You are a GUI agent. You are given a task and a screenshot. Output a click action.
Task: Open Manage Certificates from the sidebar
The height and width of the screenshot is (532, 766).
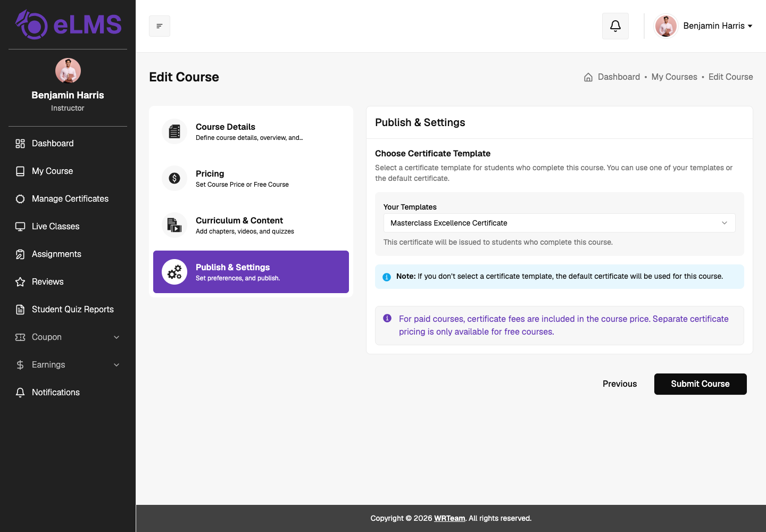[68, 199]
